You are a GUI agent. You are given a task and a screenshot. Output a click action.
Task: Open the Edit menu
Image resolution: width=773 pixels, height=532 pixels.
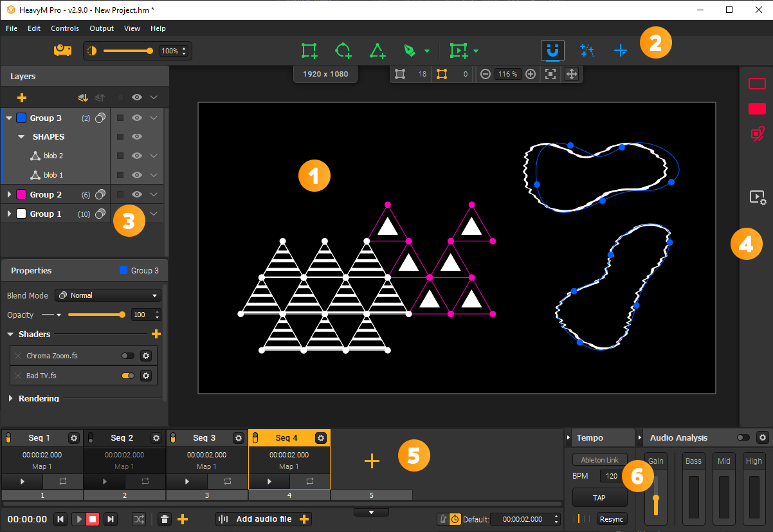(34, 28)
